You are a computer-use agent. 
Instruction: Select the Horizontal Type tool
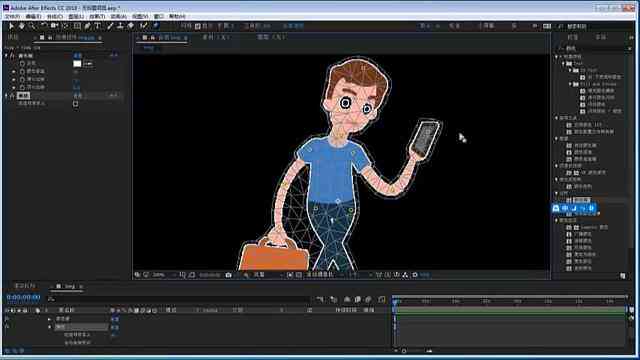(98, 26)
